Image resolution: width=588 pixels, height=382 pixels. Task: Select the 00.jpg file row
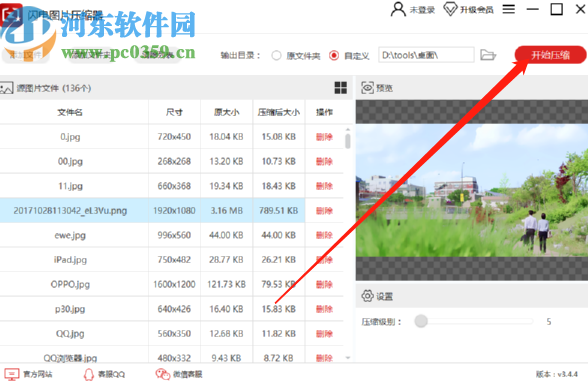point(171,161)
